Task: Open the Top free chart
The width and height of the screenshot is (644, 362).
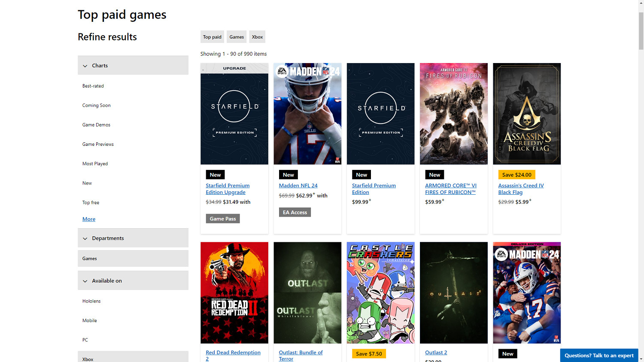Action: (x=91, y=202)
